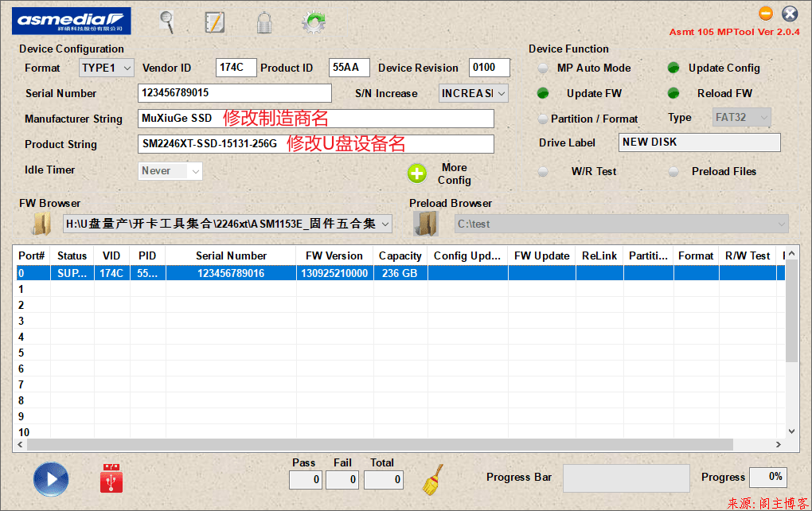Click the Vendor ID field
Screen dimensions: 812x511
click(x=236, y=68)
